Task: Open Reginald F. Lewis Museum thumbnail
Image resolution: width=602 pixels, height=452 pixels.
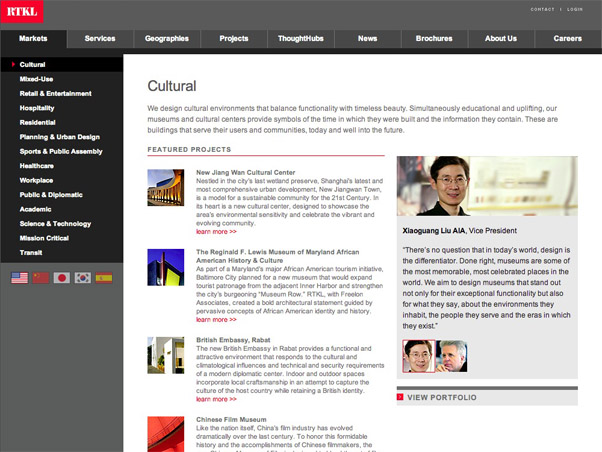Action: [165, 267]
